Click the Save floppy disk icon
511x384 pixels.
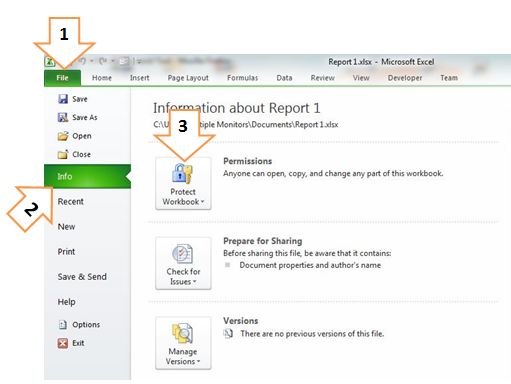63,99
